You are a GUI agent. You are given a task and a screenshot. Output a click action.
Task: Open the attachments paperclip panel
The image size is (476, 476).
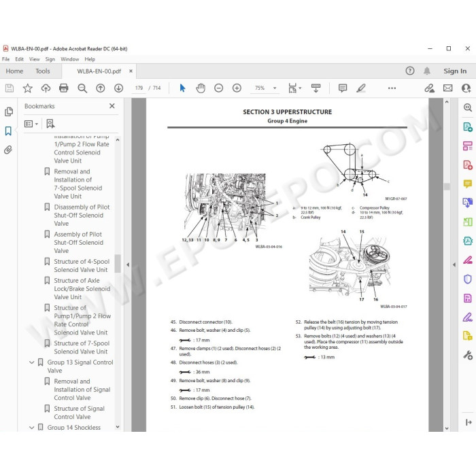pyautogui.click(x=8, y=150)
